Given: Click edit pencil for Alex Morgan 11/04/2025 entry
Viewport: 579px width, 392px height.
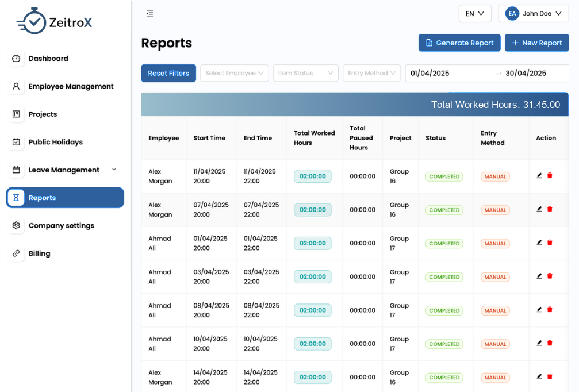Looking at the screenshot, I should [539, 175].
